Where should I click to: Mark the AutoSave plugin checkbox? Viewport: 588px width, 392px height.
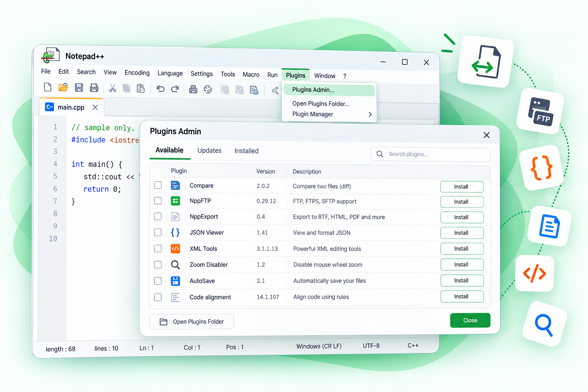tap(158, 281)
